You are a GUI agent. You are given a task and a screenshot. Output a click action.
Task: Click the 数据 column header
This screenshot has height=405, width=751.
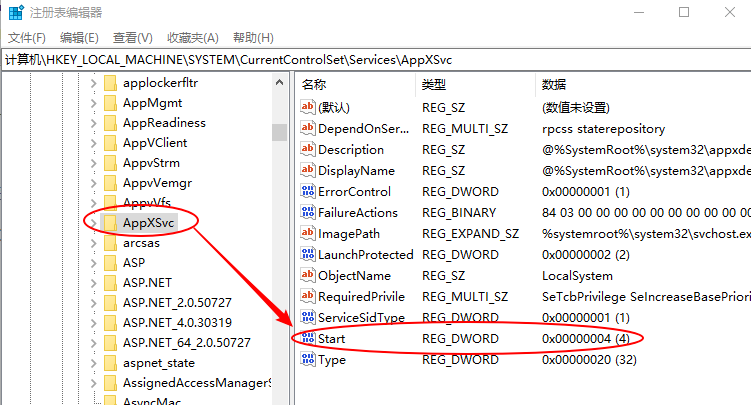pyautogui.click(x=553, y=84)
